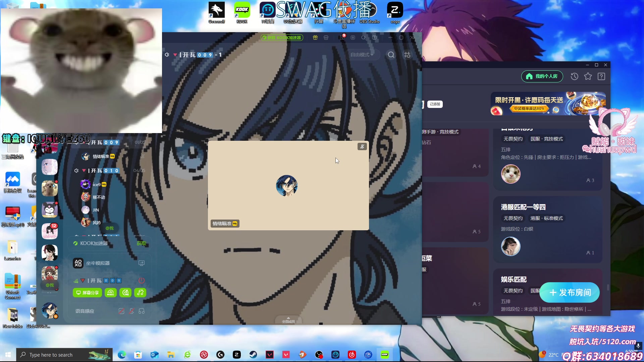Open the 自由模式 mode dropdown
Screen dimensions: 644x362
tap(362, 55)
